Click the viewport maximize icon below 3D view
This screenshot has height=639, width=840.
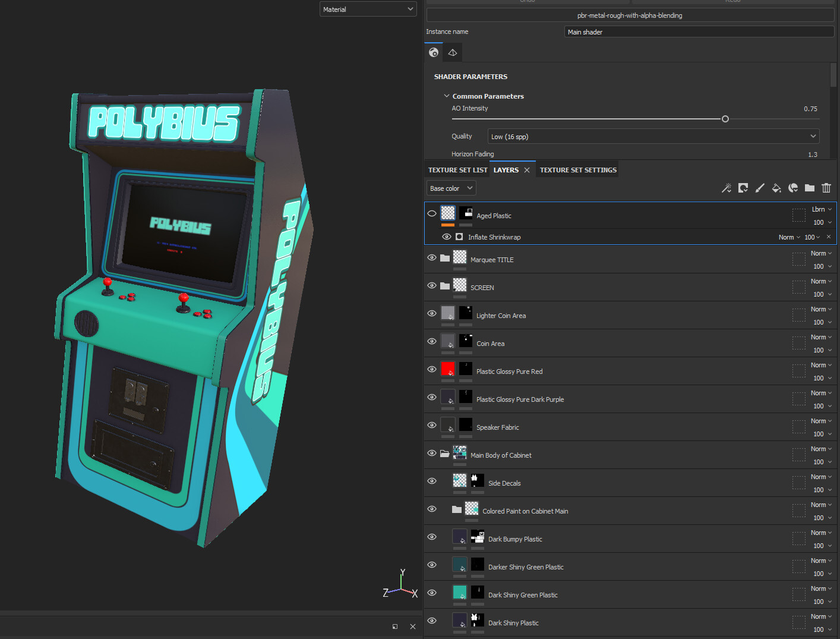395,627
